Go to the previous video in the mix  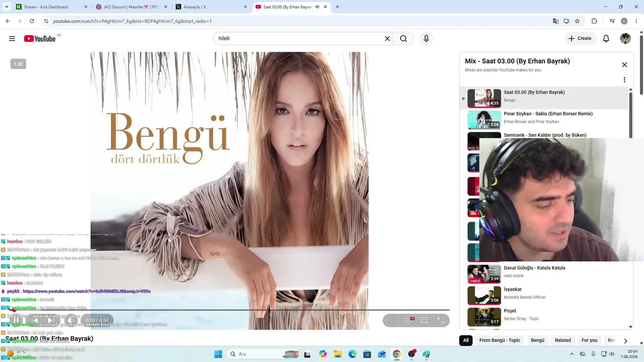[x=34, y=320]
